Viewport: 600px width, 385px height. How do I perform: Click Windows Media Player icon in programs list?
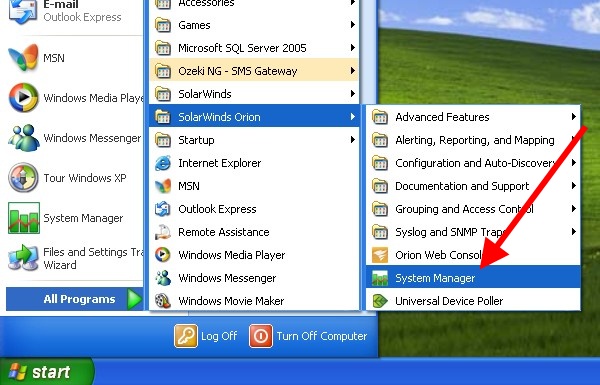163,255
